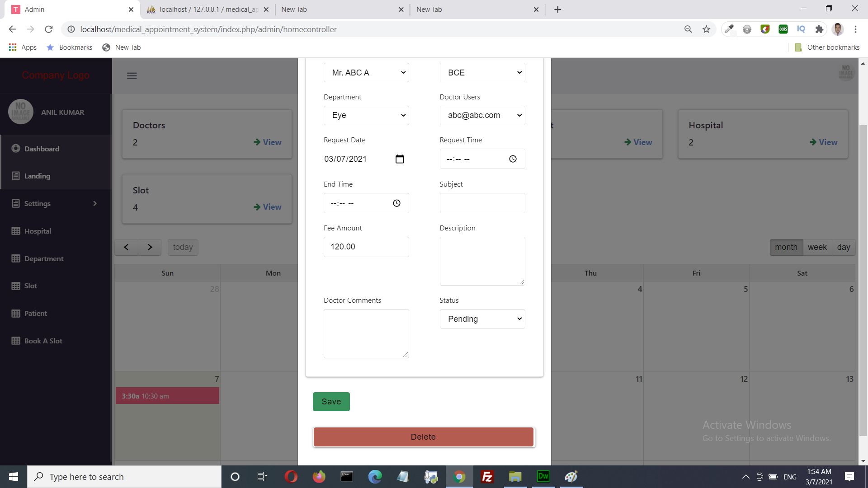This screenshot has width=868, height=488.
Task: Click the green Save button
Action: pyautogui.click(x=331, y=402)
